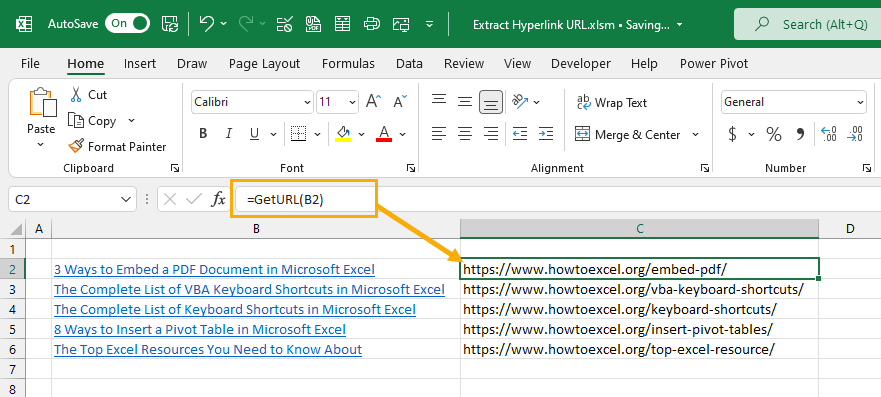
Task: Toggle the Bottom Align button
Action: coord(491,102)
